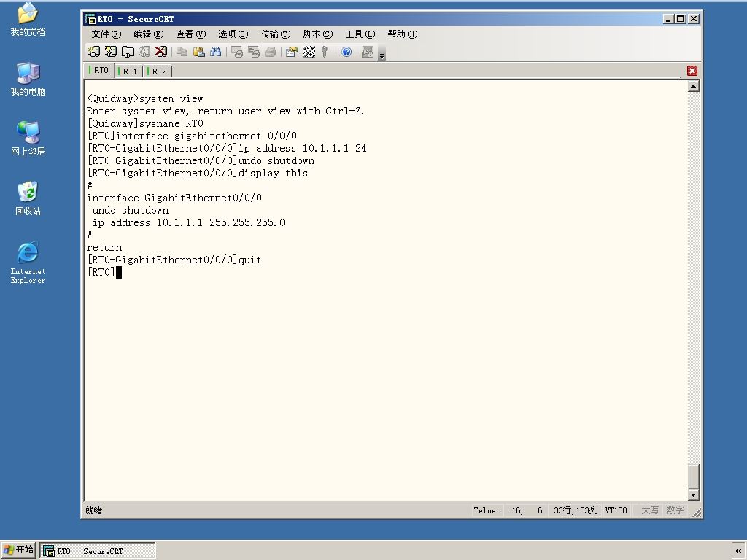
Task: Click the 大写 caps lock indicator
Action: click(650, 510)
